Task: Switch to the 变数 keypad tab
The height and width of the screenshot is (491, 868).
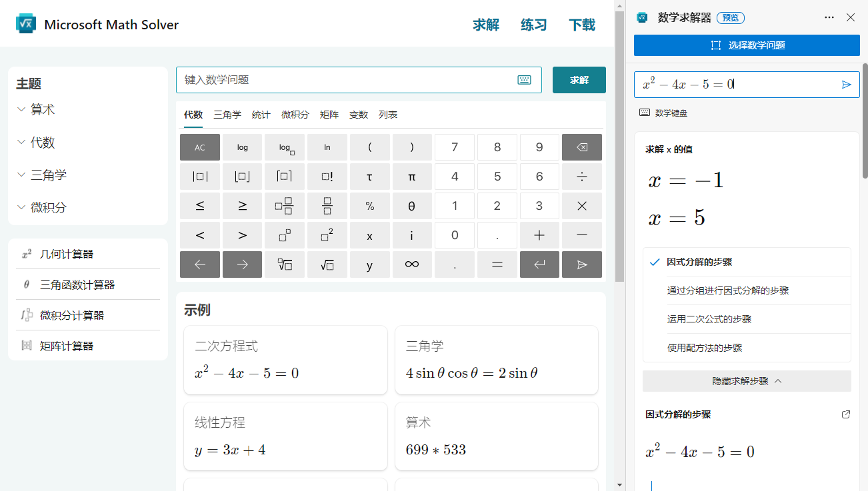Action: pos(359,115)
